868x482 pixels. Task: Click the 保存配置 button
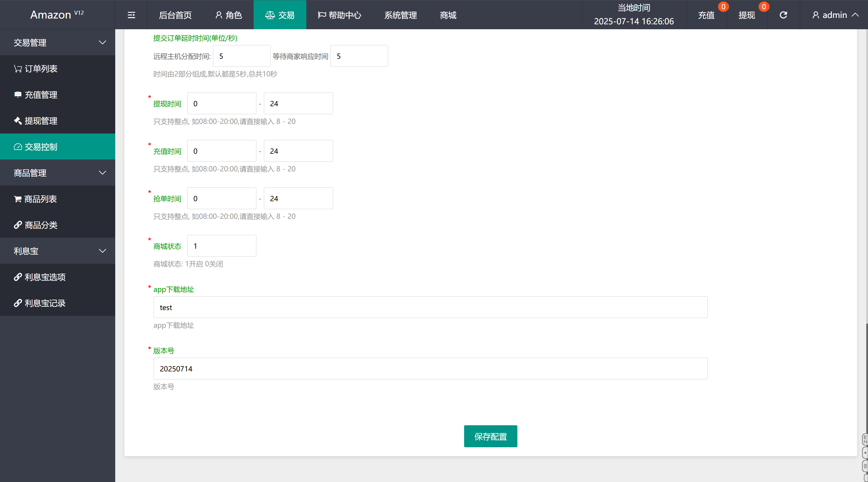pyautogui.click(x=490, y=436)
